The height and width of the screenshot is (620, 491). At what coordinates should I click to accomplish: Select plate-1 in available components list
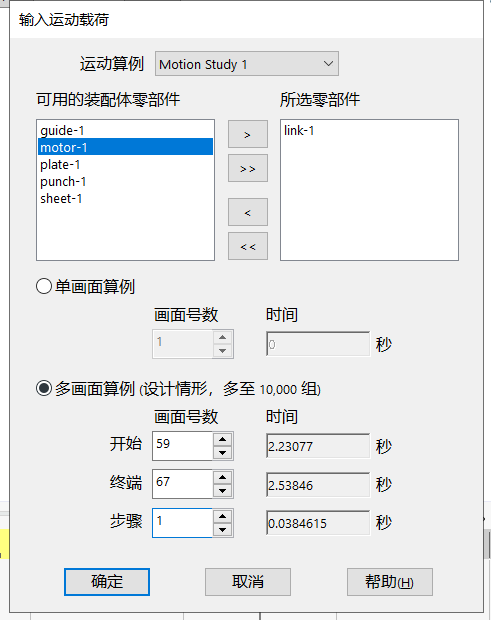pos(125,164)
